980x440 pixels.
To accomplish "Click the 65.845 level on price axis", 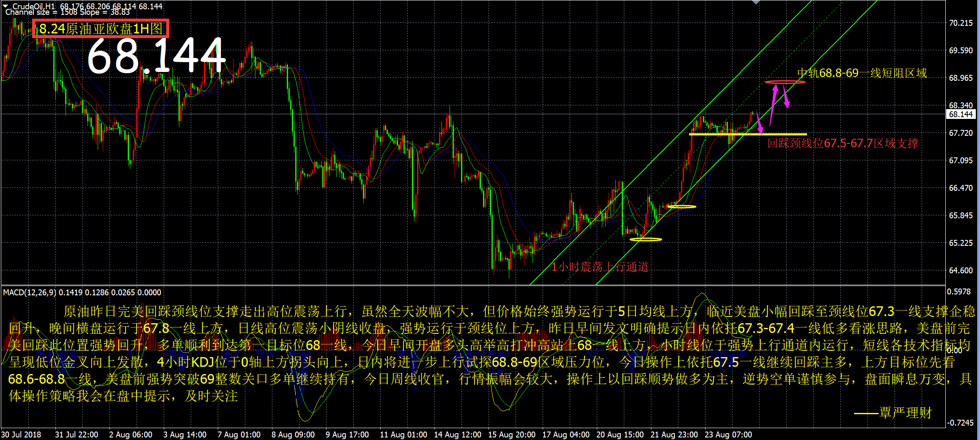I will pyautogui.click(x=961, y=215).
